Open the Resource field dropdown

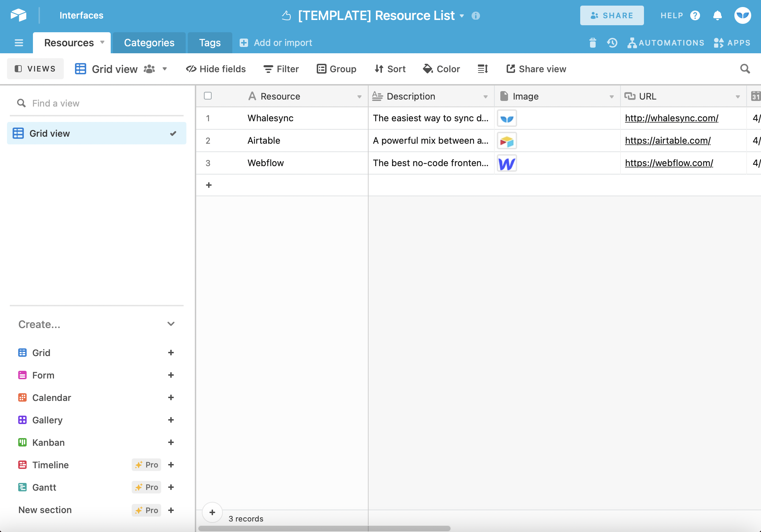[359, 96]
